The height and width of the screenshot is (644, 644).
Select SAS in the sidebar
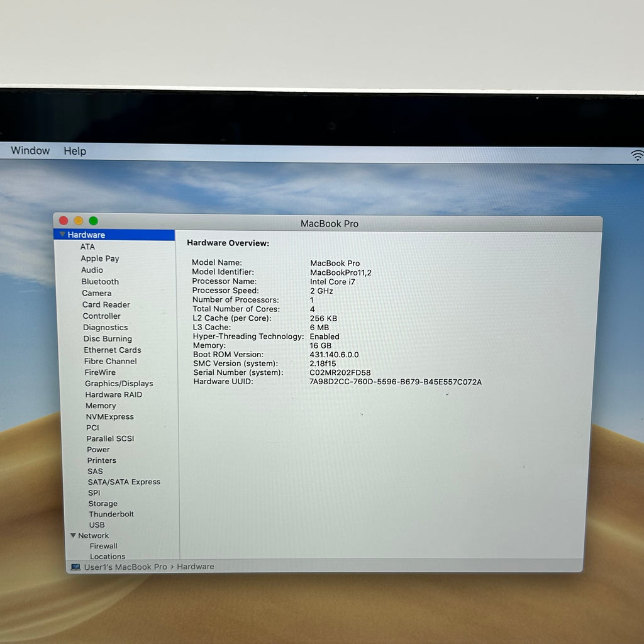tap(96, 471)
